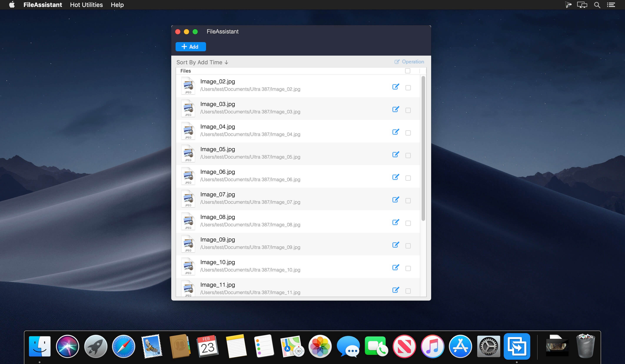Click the JPEG file icon of Image_09.jpg

pos(188,244)
